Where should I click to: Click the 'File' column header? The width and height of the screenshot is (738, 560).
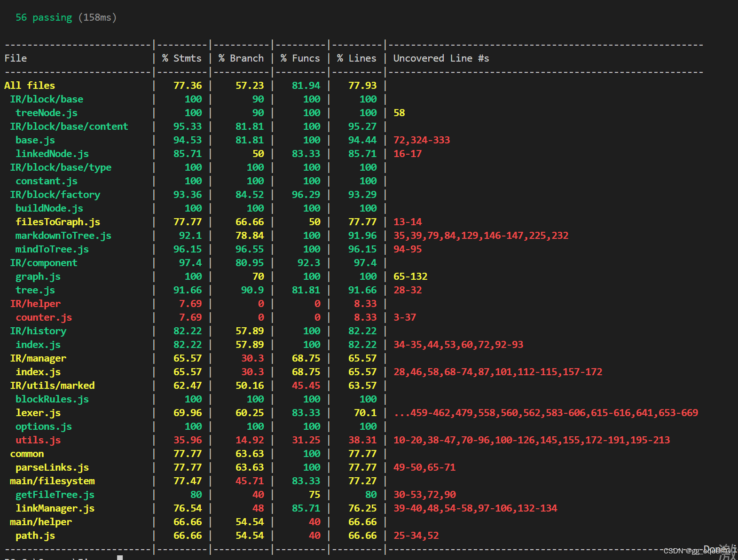coord(16,58)
